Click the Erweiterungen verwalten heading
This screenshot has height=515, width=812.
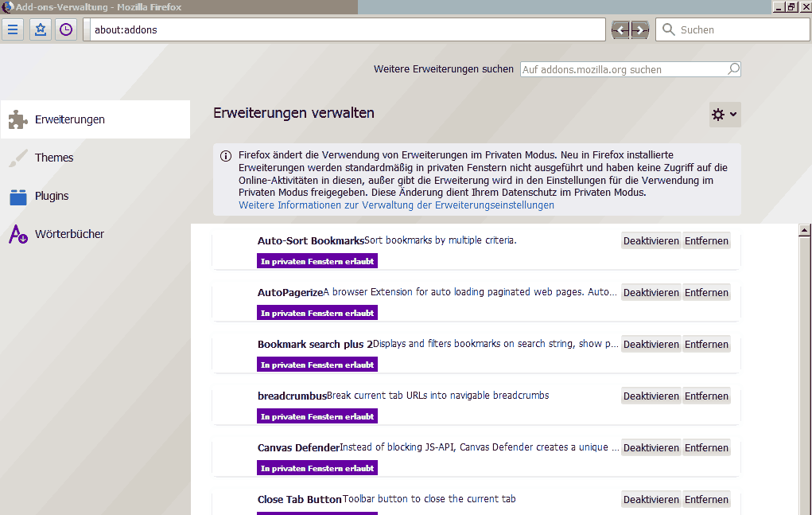293,113
